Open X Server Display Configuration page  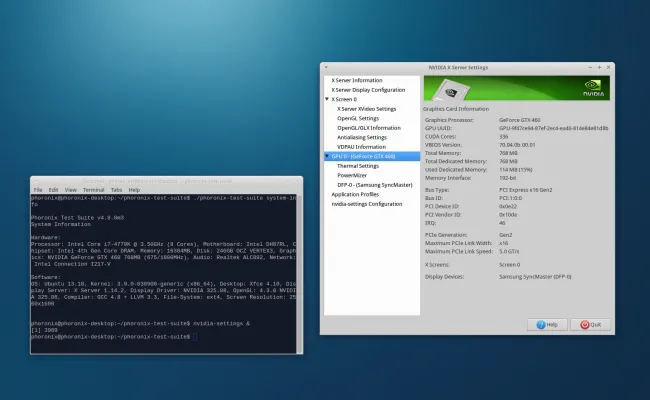[x=369, y=89]
